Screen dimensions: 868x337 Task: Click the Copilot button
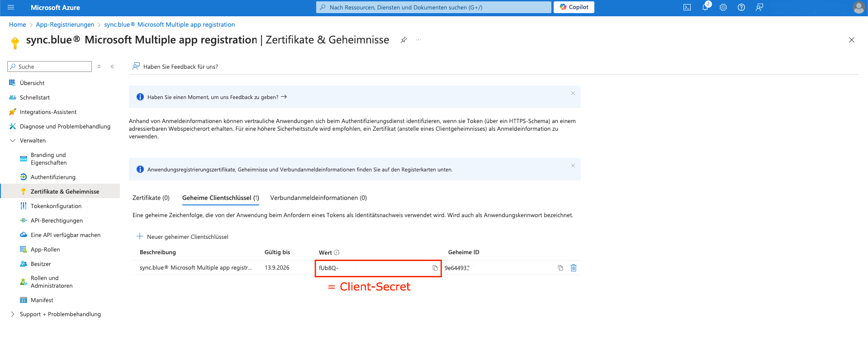(574, 7)
